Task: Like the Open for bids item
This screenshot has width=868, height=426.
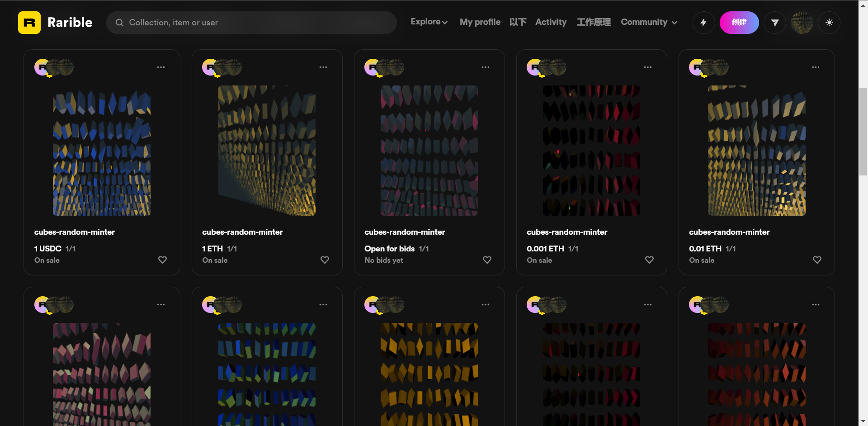Action: (x=487, y=260)
